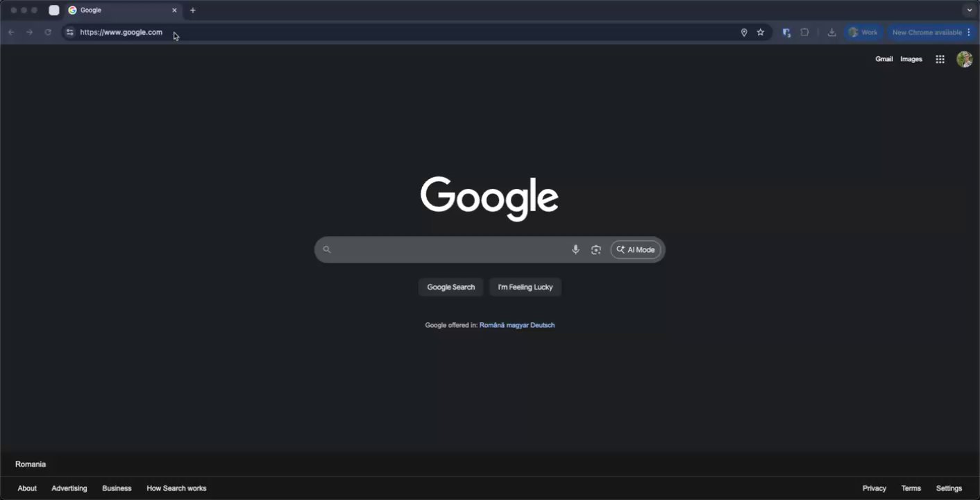Open the blue shield extension icon
Image resolution: width=980 pixels, height=500 pixels.
point(786,32)
